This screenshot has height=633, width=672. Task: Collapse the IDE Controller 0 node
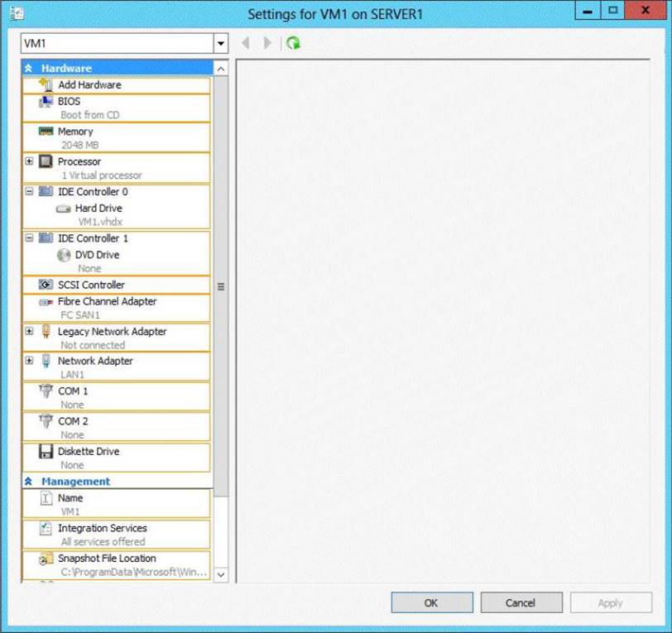pos(29,191)
